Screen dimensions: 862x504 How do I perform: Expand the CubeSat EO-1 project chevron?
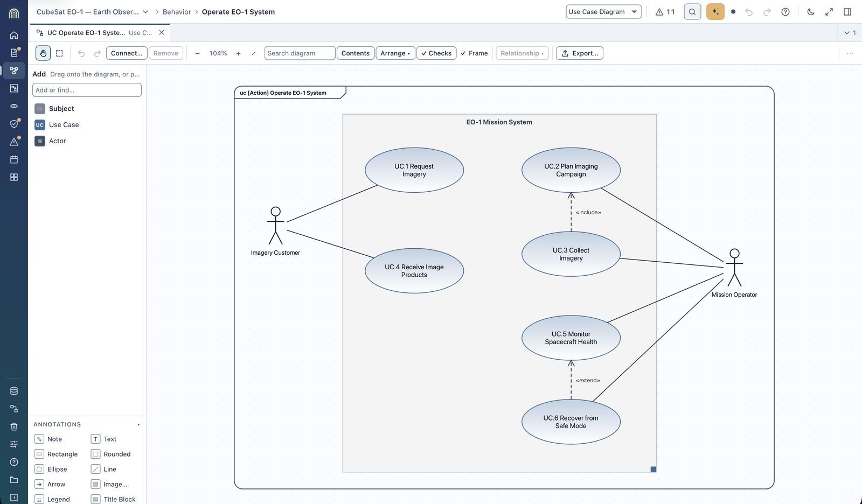click(x=145, y=12)
